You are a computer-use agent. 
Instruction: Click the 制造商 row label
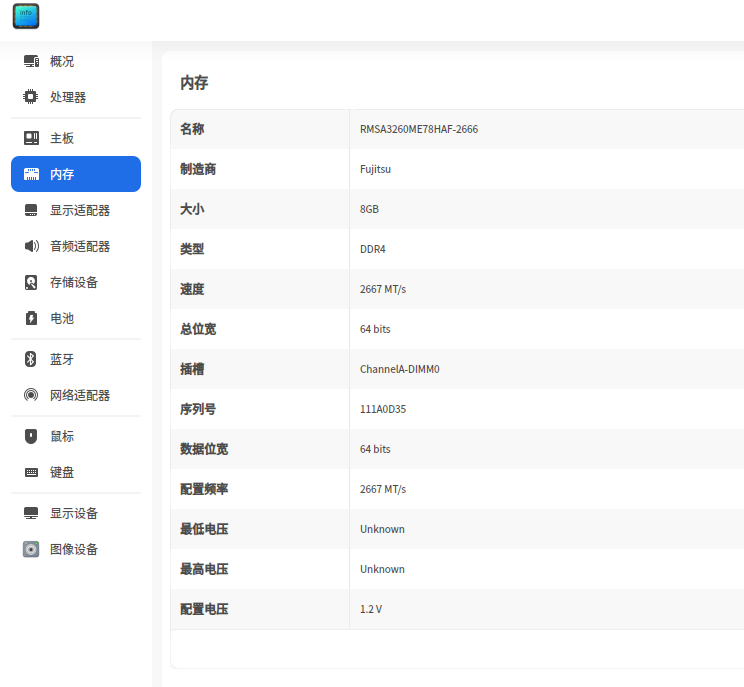click(198, 169)
